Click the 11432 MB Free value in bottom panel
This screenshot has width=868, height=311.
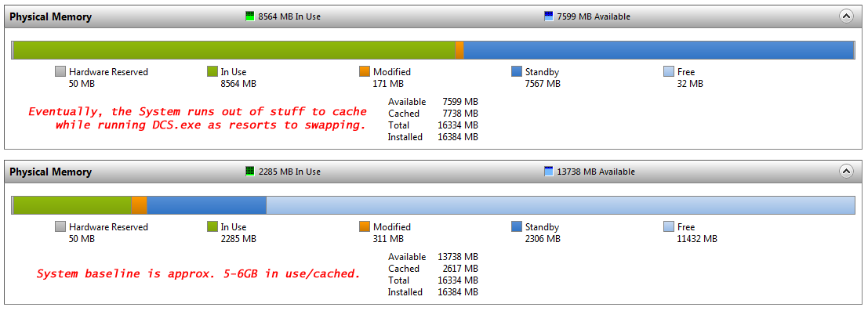pyautogui.click(x=697, y=239)
